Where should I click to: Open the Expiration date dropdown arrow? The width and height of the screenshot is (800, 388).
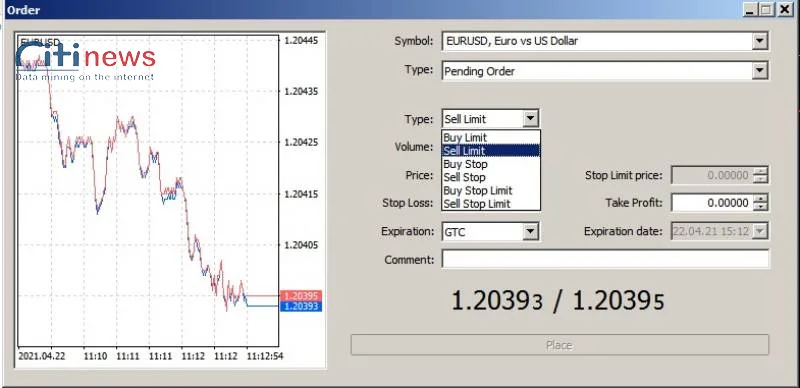760,231
